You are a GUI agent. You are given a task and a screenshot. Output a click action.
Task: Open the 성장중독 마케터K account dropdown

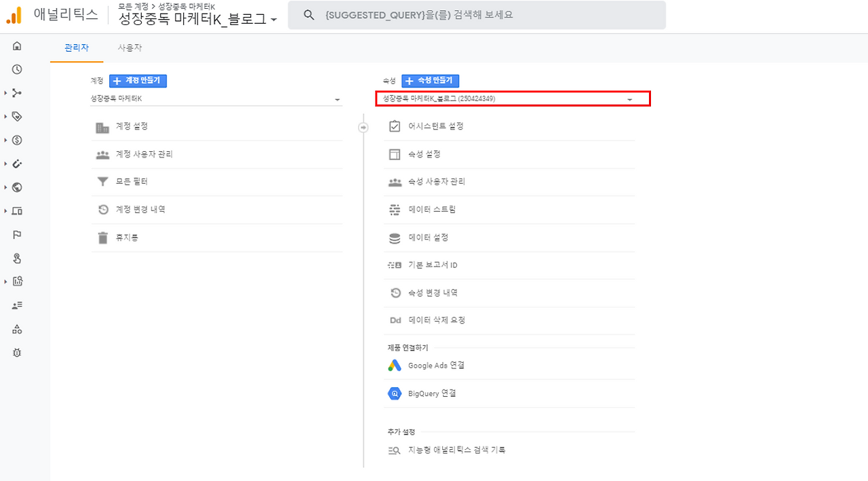(x=216, y=99)
